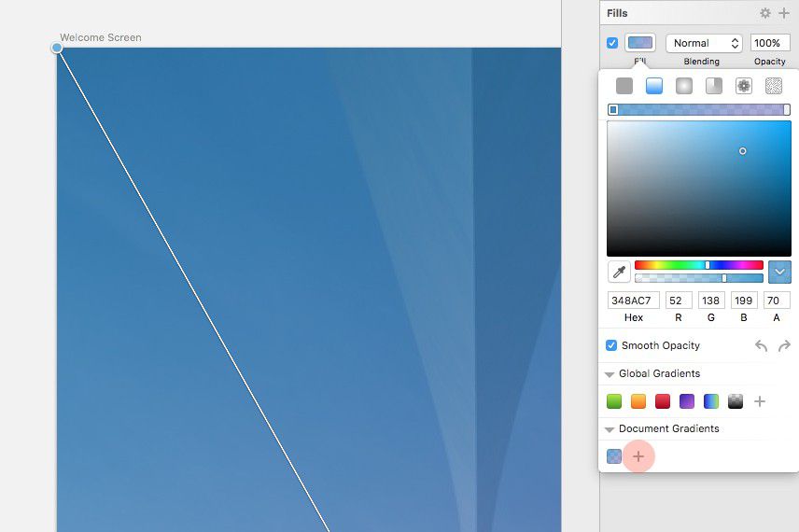
Task: Add a new document gradient preset
Action: pyautogui.click(x=638, y=456)
